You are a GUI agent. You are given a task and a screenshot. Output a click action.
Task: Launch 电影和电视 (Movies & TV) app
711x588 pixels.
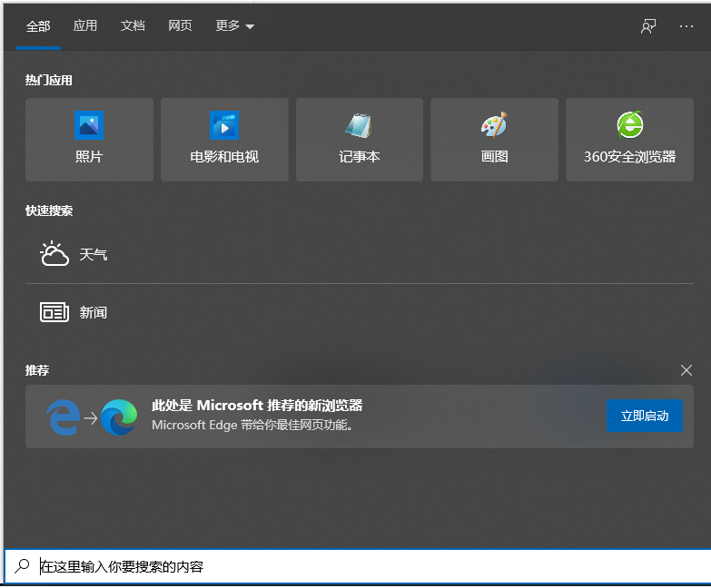(x=224, y=140)
